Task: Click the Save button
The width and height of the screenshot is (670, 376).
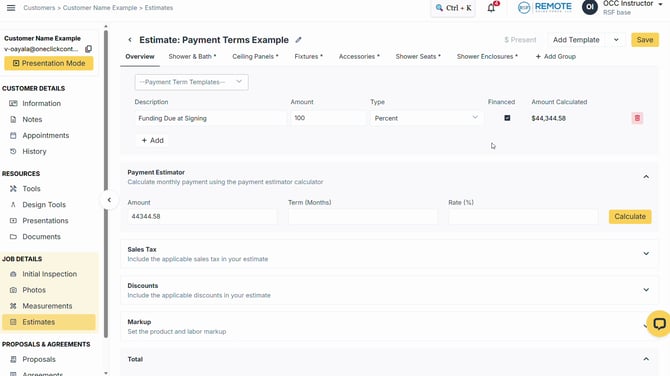Action: click(645, 40)
